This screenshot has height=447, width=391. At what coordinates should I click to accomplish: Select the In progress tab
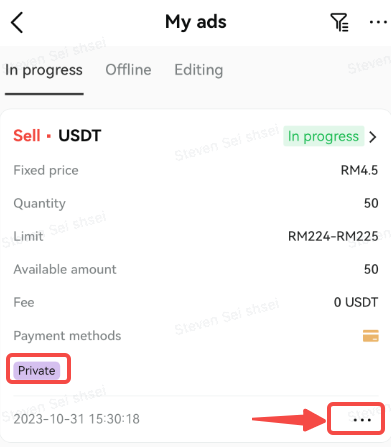(44, 70)
